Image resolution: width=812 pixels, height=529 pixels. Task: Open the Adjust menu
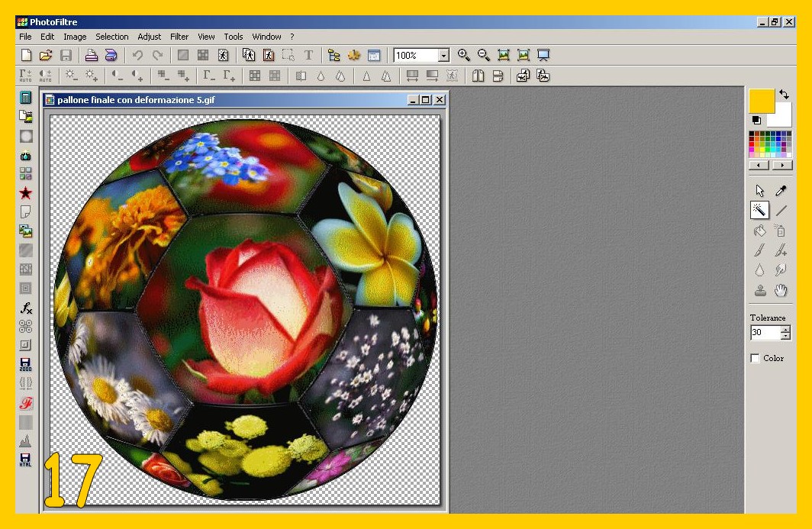(149, 37)
